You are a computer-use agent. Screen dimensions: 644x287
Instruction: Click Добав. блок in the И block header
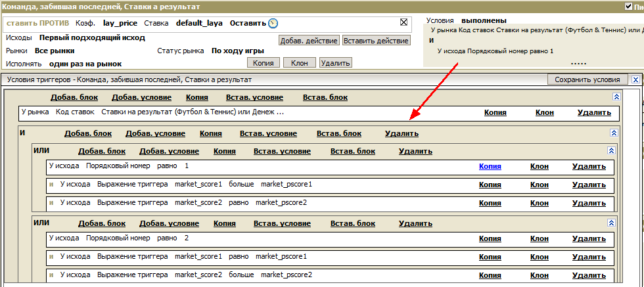(88, 133)
